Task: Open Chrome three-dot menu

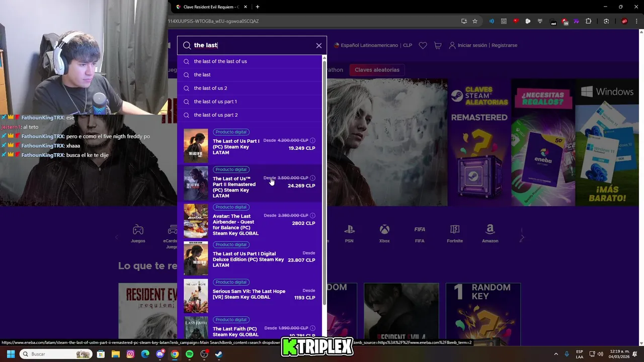Action: pos(636,21)
